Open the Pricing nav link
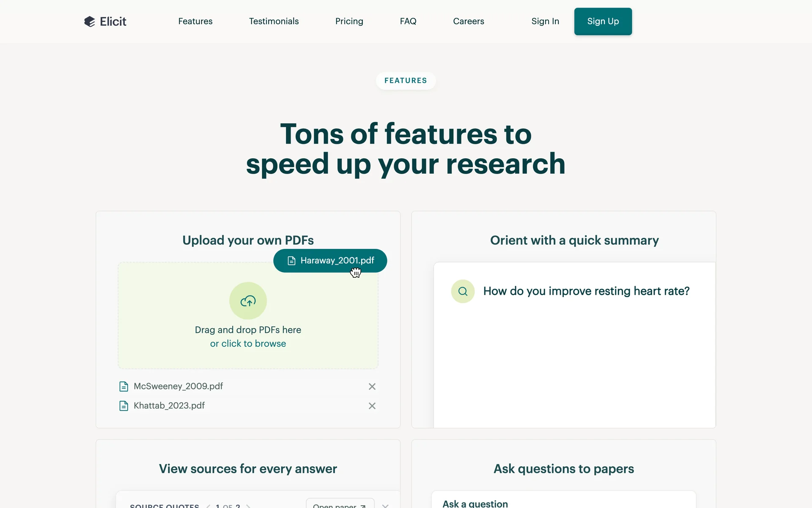 click(x=349, y=21)
